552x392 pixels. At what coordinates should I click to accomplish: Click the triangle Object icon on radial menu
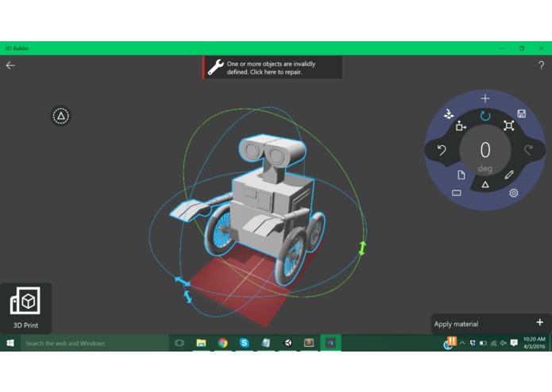point(485,184)
